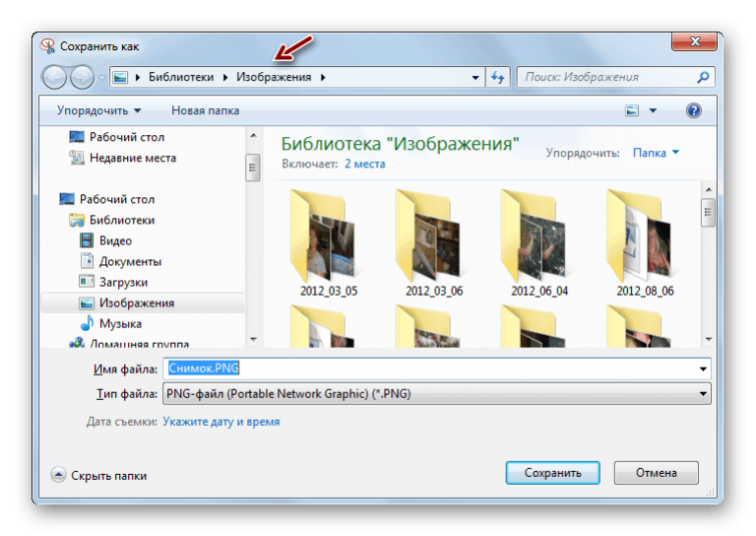The image size is (756, 536).
Task: Open the Упорядочить dropdown menu
Action: (98, 110)
